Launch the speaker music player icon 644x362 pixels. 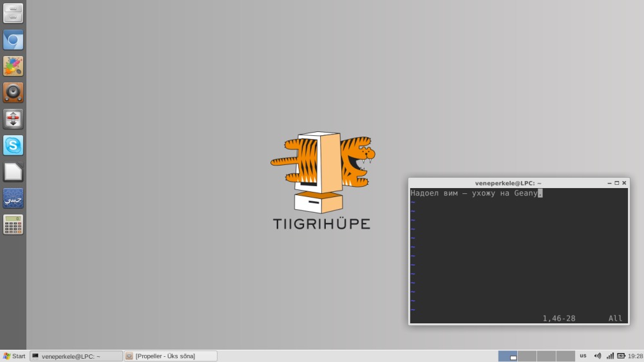[x=13, y=93]
